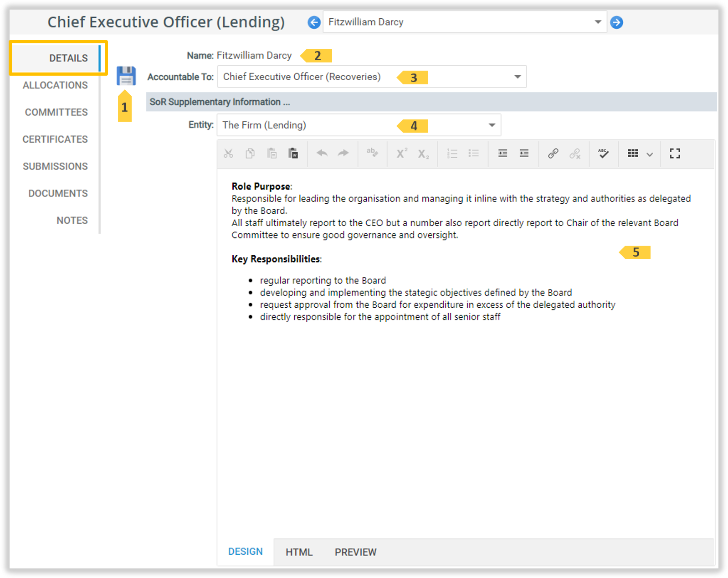Decrease indent using the outdent icon
Screen dimensions: 728x578
click(x=524, y=154)
